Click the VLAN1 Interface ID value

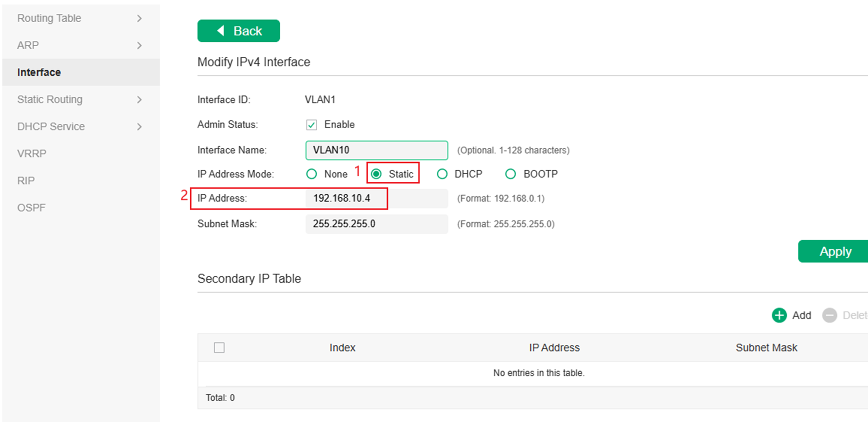pyautogui.click(x=320, y=100)
